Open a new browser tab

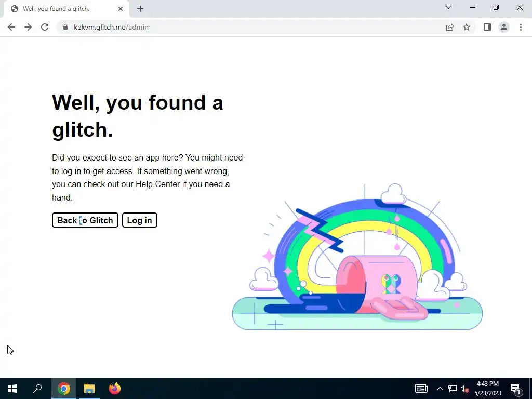(140, 9)
